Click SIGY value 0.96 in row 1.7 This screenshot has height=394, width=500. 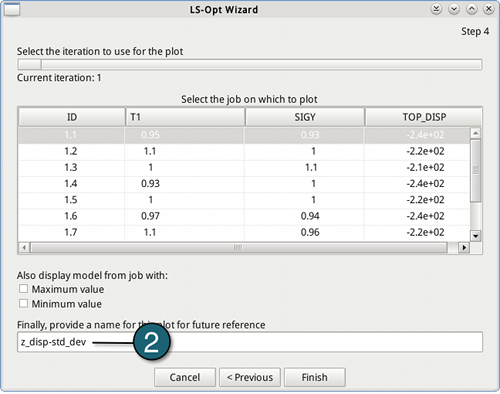(x=310, y=232)
